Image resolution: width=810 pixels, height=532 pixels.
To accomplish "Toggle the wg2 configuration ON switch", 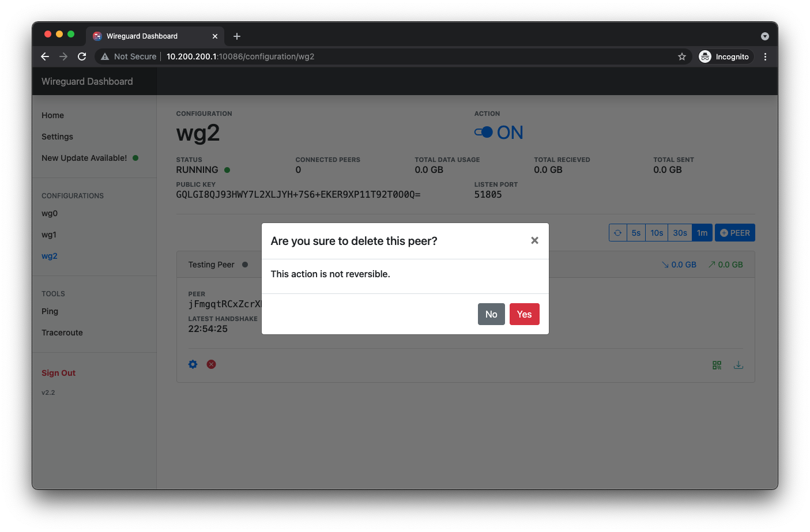I will (x=484, y=133).
